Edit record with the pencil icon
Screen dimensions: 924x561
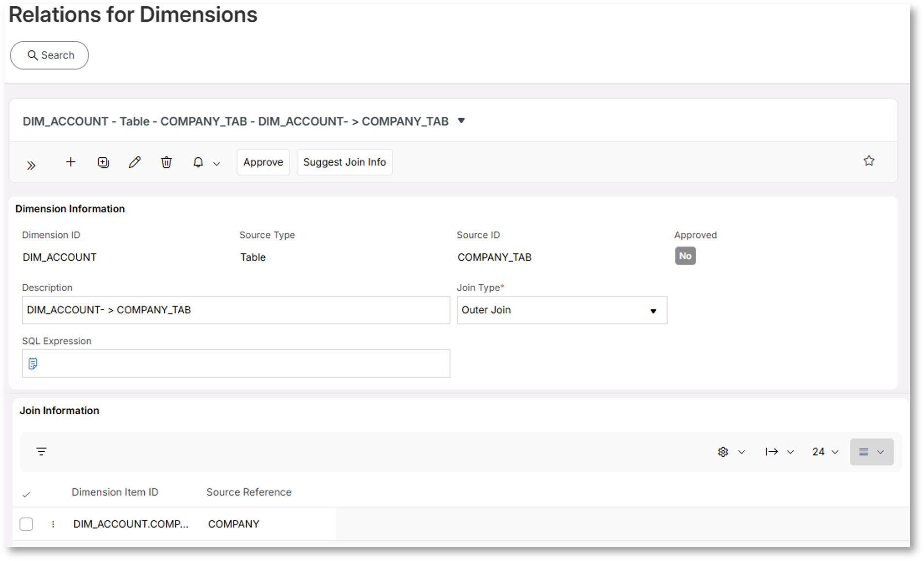point(135,162)
